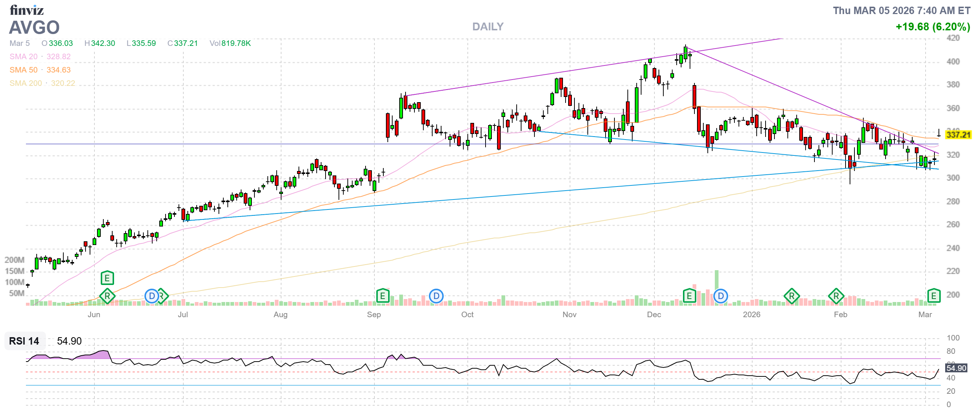Image resolution: width=980 pixels, height=416 pixels.
Task: Click the "R" diamond marker in June
Action: (x=107, y=296)
